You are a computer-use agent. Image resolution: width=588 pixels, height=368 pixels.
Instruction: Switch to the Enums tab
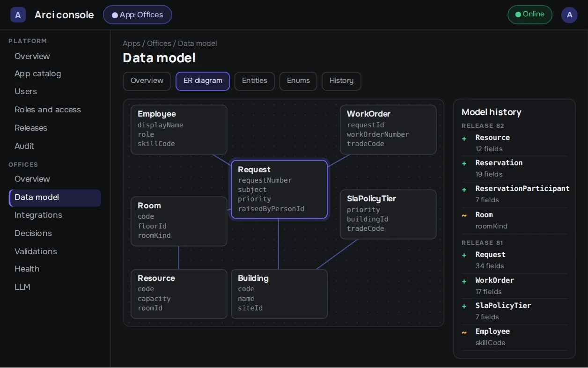pyautogui.click(x=298, y=81)
